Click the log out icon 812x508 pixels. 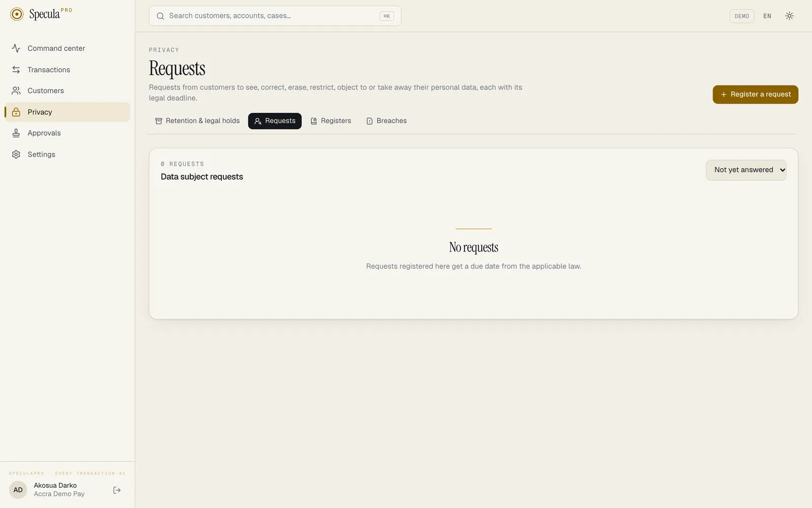(117, 490)
